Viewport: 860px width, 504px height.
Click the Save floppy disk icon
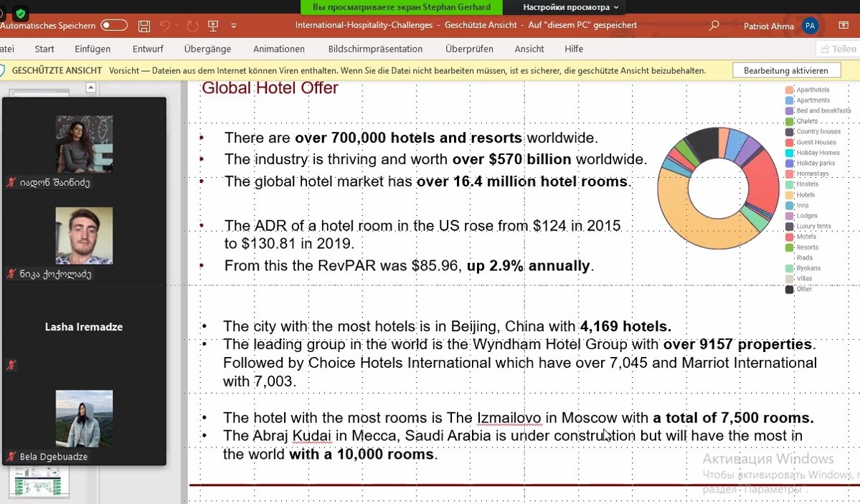point(144,26)
